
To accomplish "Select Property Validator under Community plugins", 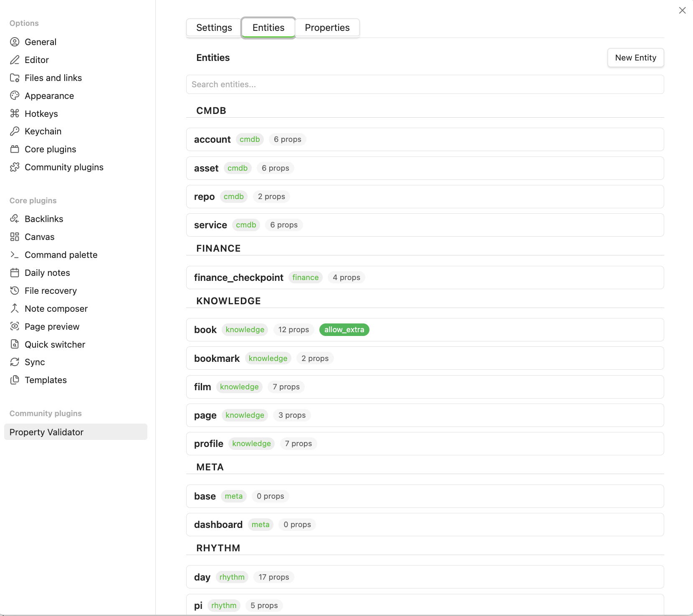I will pyautogui.click(x=46, y=432).
